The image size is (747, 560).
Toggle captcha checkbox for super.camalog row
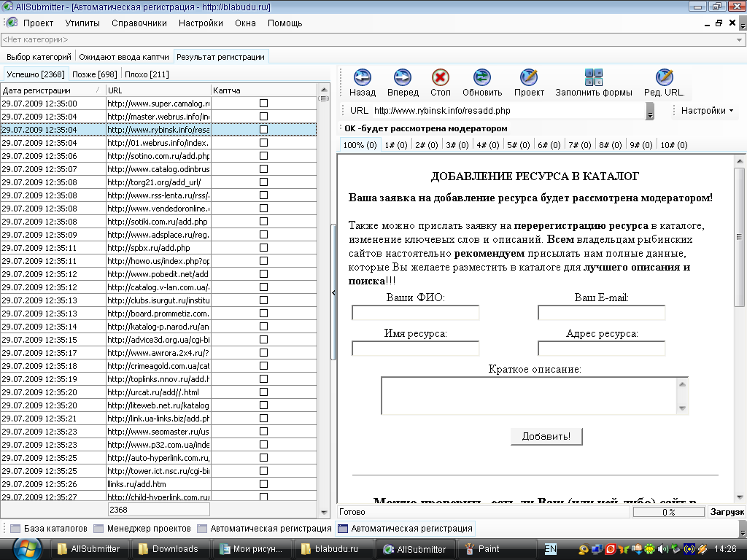264,104
